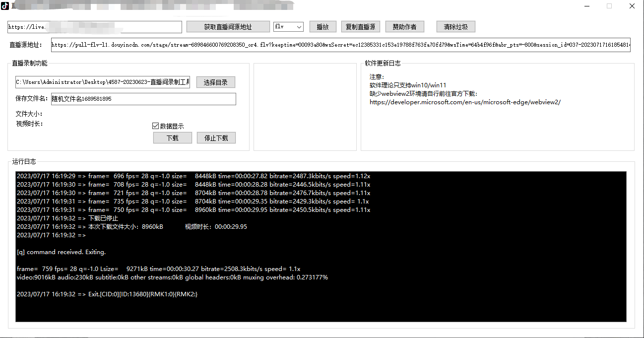Close the application window
Viewport: 644px width, 338px height.
tap(632, 6)
